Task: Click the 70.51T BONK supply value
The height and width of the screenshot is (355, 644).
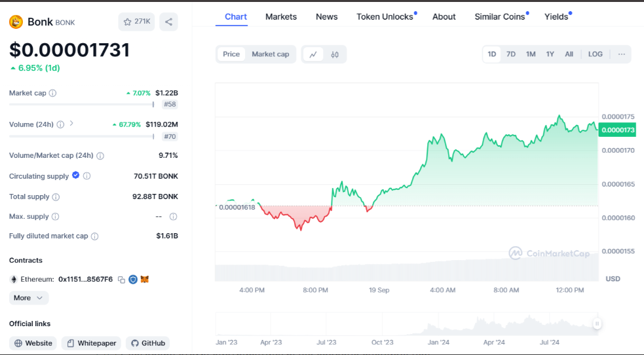Action: click(156, 176)
